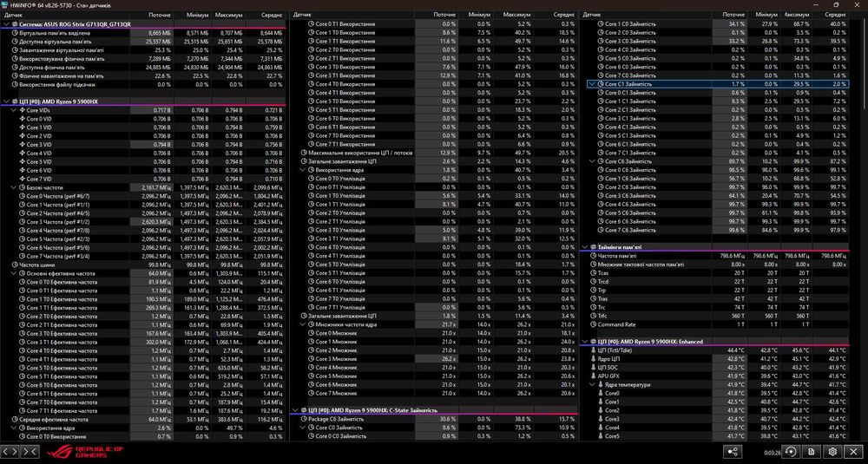
Task: Select Фізичне навантаження на пам'ять row
Action: tap(144, 75)
